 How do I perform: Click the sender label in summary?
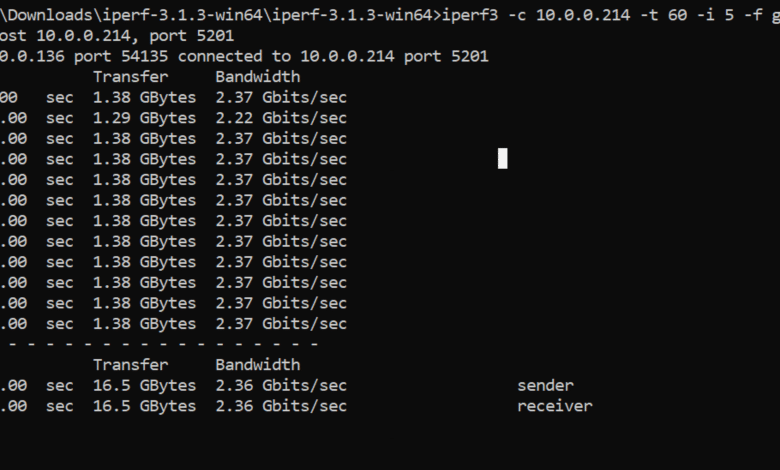click(545, 385)
